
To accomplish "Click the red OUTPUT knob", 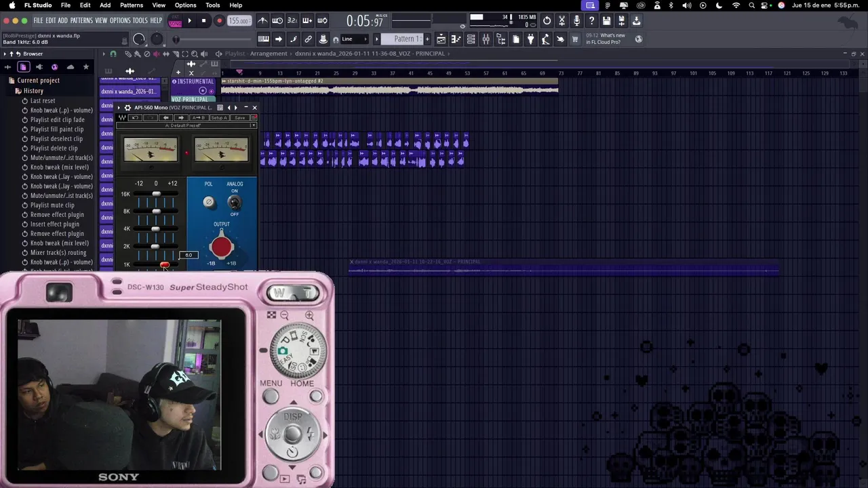I will tap(221, 247).
